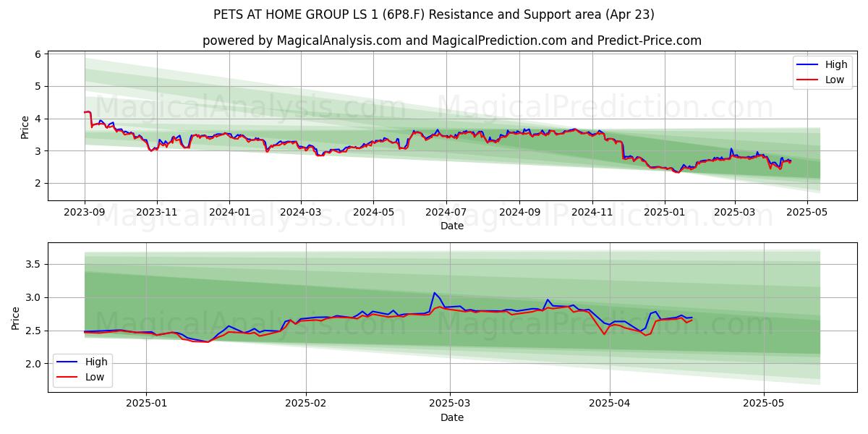The width and height of the screenshot is (868, 434).
Task: Click the '2.5' price tick on bottom chart
Action: 35,331
